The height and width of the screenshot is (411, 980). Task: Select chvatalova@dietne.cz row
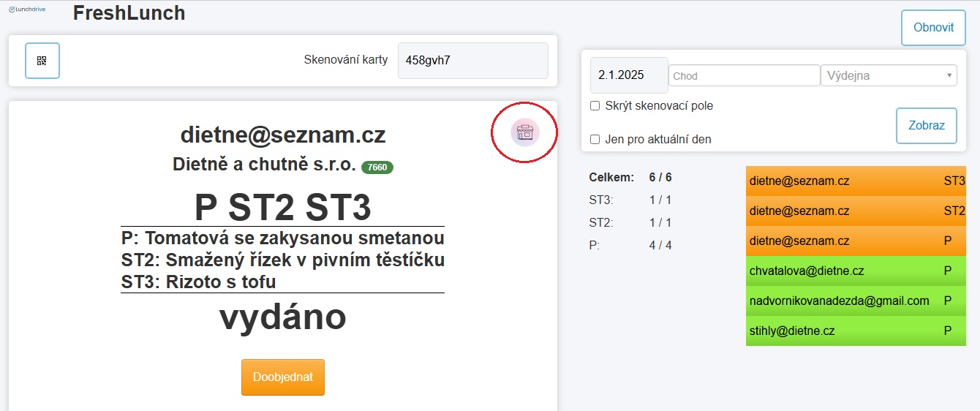point(856,271)
